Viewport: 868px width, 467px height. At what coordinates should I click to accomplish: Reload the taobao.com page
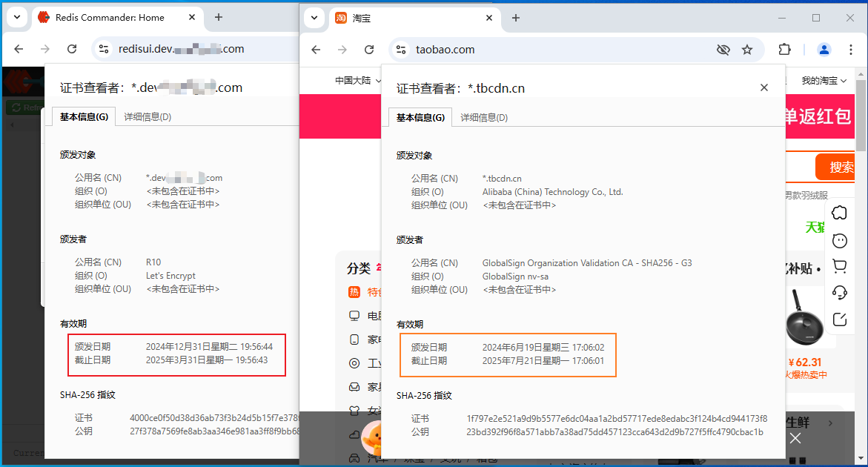[369, 50]
